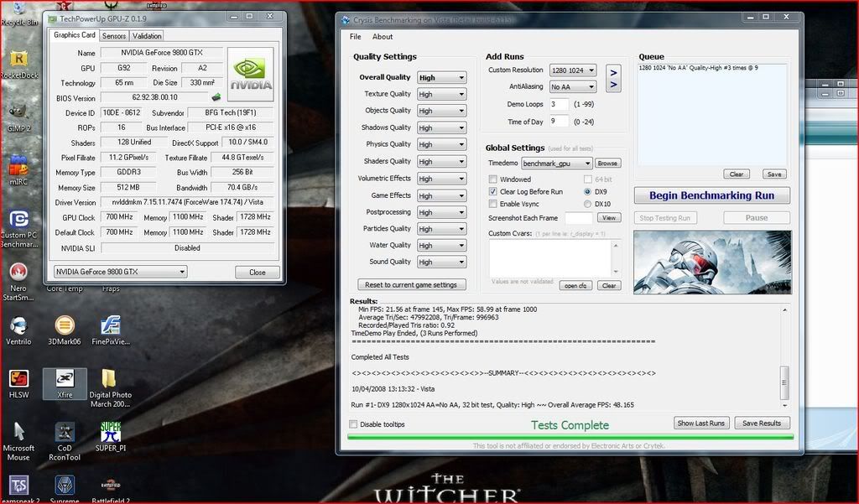Open the File menu

[356, 37]
